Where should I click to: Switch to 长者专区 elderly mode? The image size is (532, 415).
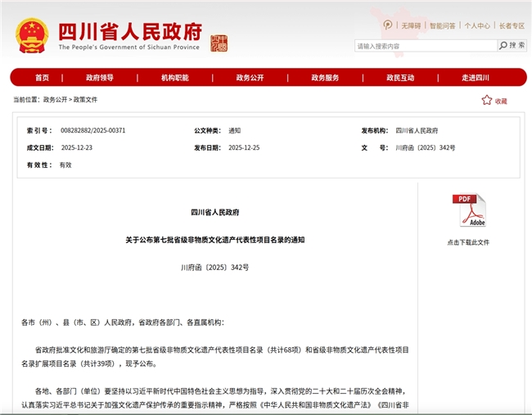coord(512,25)
